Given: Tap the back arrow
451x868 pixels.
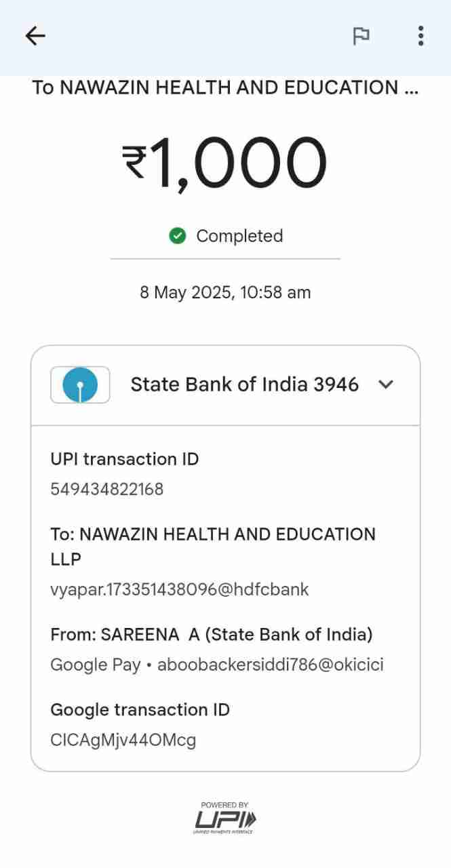Looking at the screenshot, I should 35,36.
